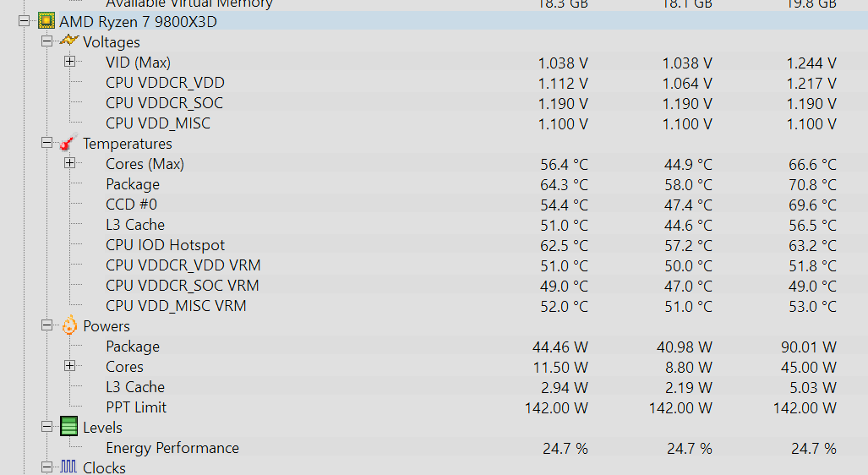
Task: Click the 66.6 °C Cores maximum value
Action: [x=813, y=165]
